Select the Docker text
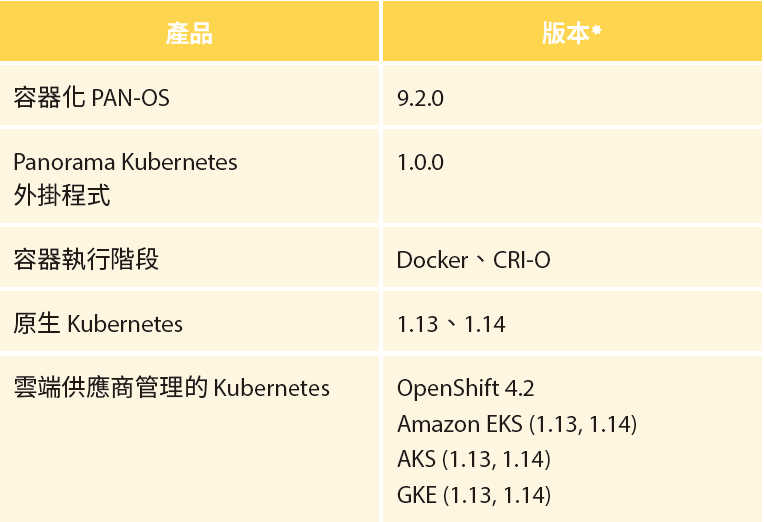764x522 pixels. [432, 260]
